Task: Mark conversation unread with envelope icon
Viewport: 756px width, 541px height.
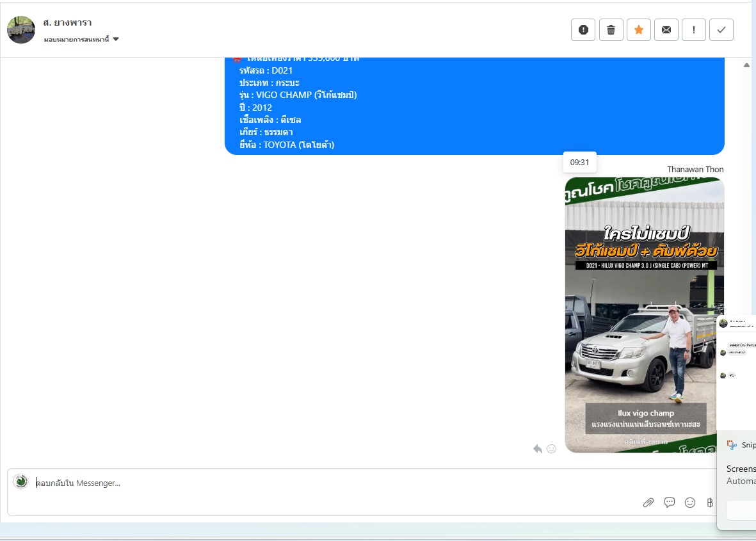Action: click(666, 30)
